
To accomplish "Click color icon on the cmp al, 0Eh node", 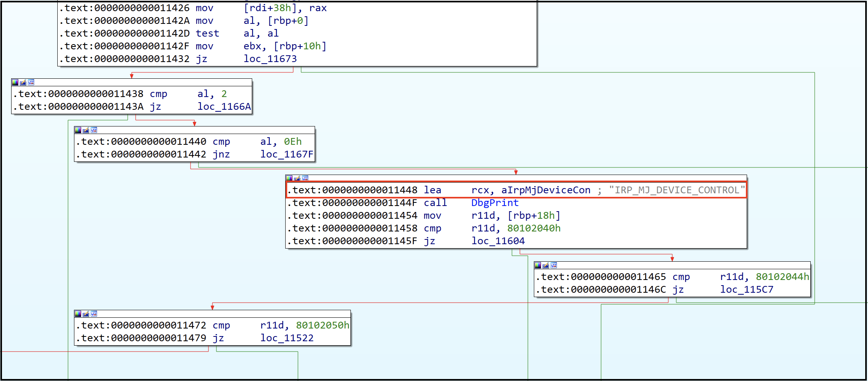I will (x=78, y=130).
